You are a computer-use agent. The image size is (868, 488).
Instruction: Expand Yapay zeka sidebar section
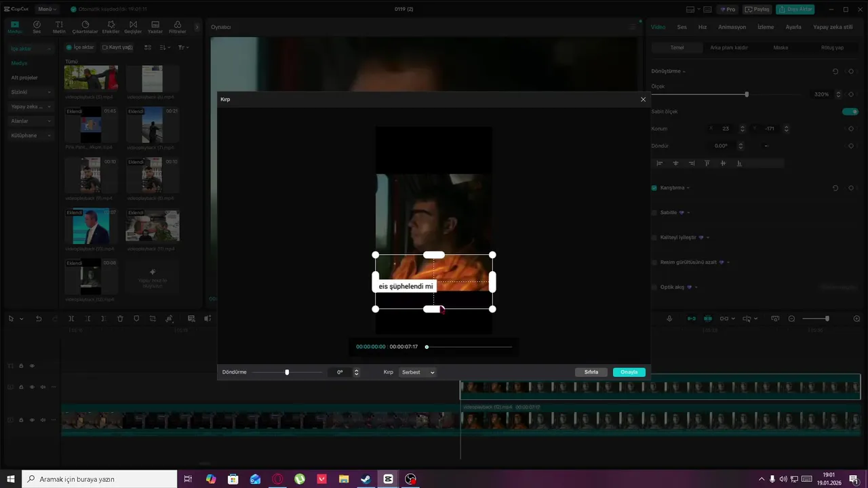coord(31,106)
